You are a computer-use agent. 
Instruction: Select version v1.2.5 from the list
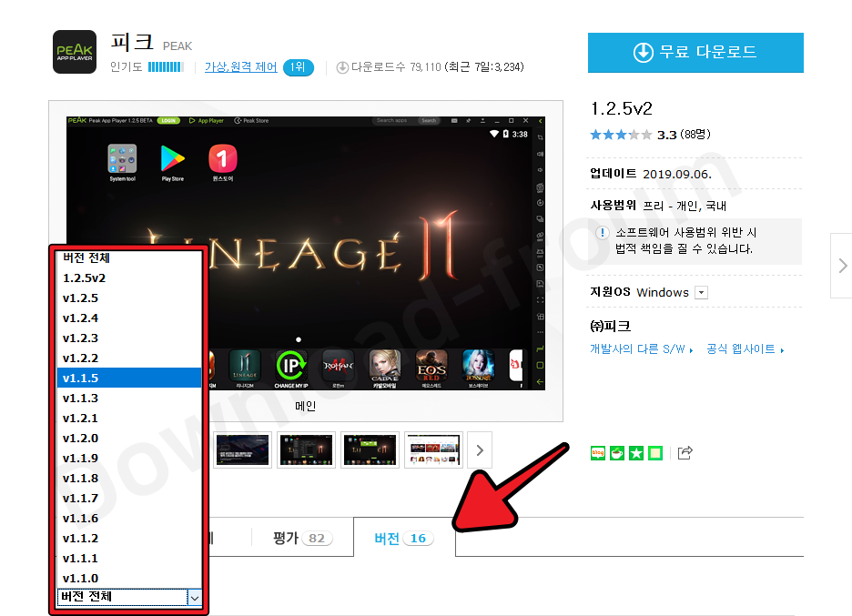(128, 298)
